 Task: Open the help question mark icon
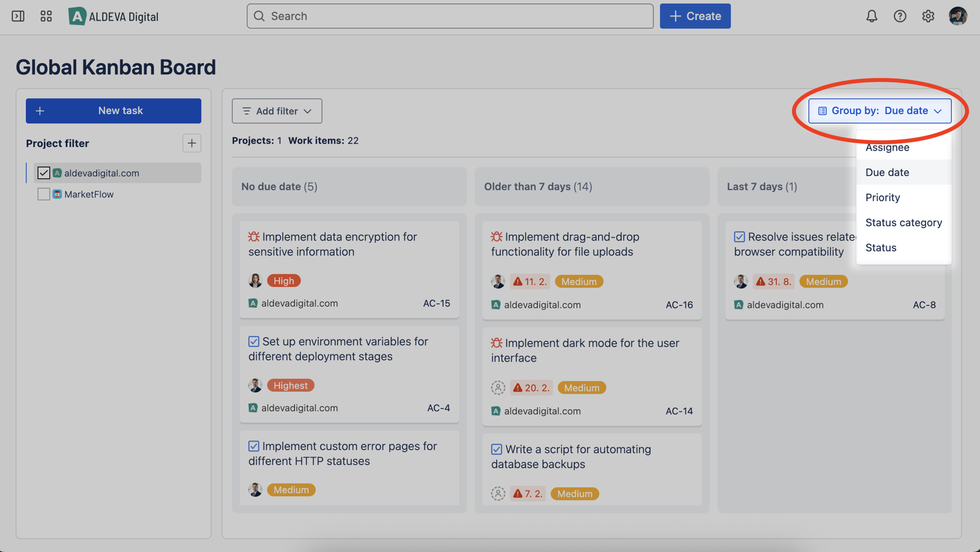[899, 16]
